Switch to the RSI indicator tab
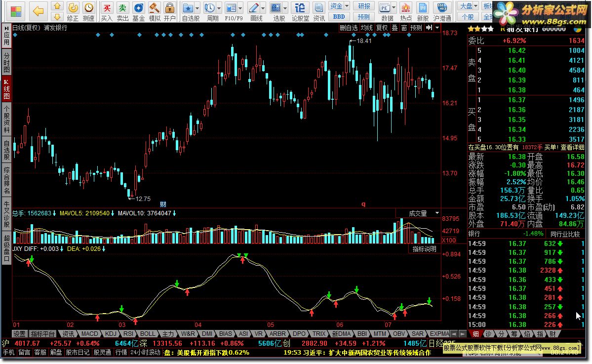The image size is (592, 364). (x=128, y=334)
